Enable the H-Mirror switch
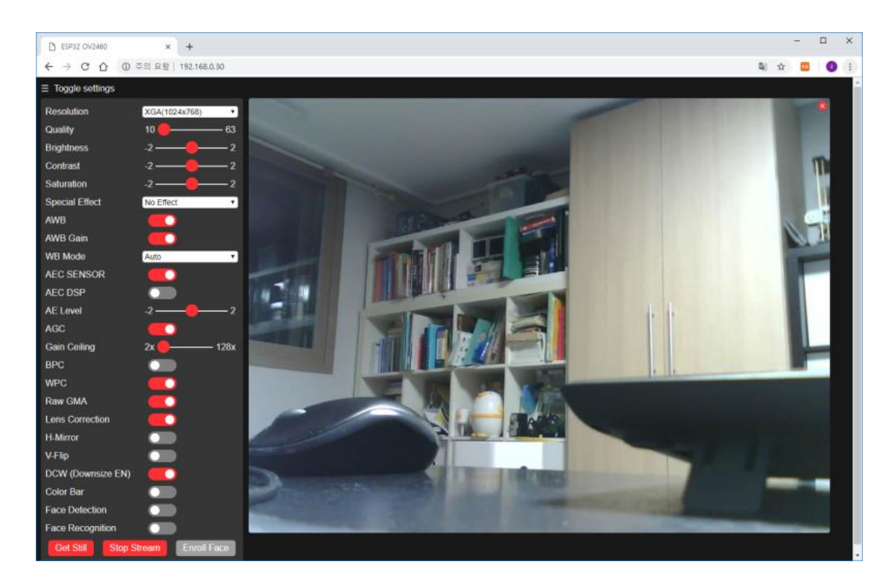The image size is (895, 588). (162, 437)
